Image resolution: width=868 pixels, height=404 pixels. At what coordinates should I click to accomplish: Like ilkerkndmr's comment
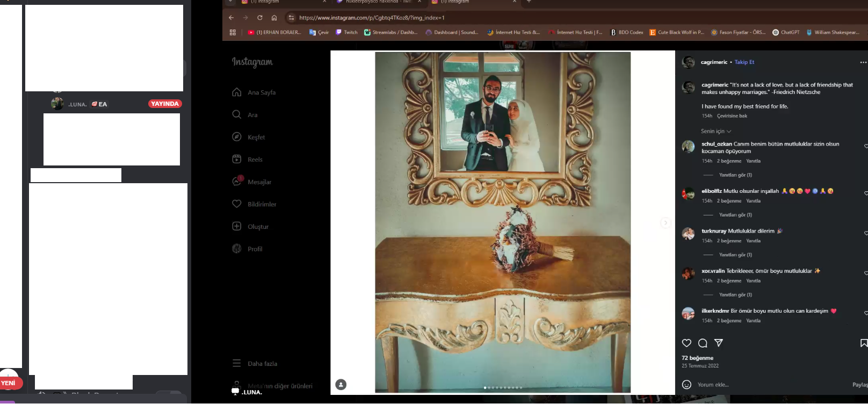(865, 313)
